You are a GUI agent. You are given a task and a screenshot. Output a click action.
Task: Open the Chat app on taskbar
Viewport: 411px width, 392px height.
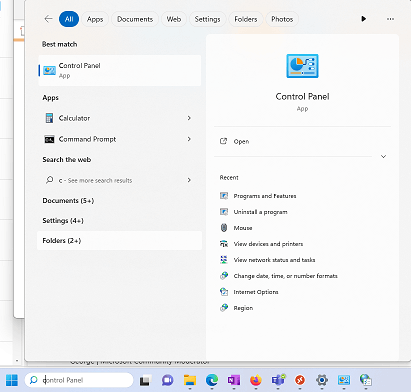[168, 380]
